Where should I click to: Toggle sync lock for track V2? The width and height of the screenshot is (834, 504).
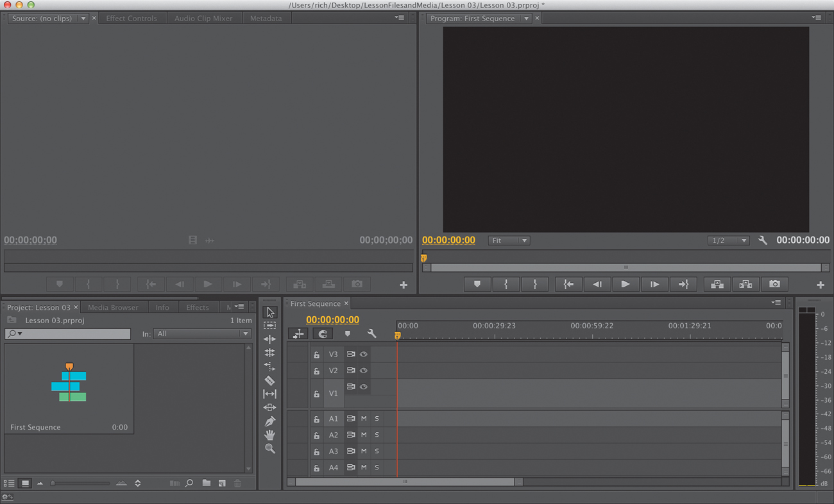(x=351, y=371)
